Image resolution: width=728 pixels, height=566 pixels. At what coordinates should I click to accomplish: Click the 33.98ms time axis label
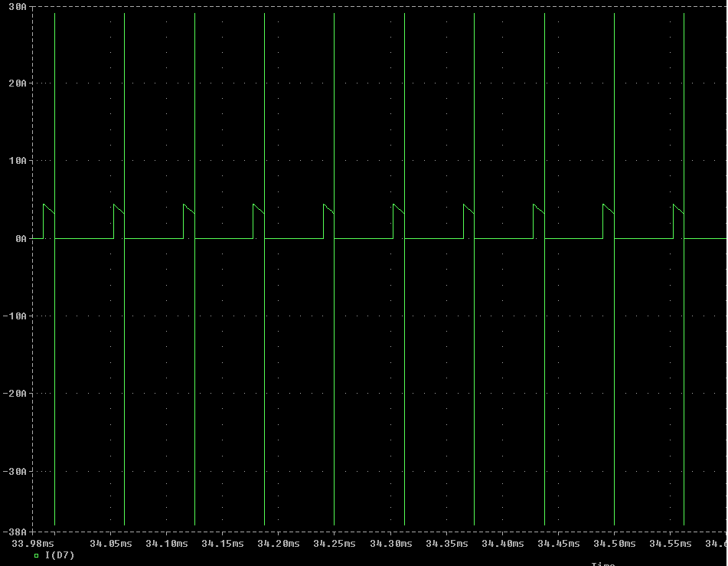(33, 543)
